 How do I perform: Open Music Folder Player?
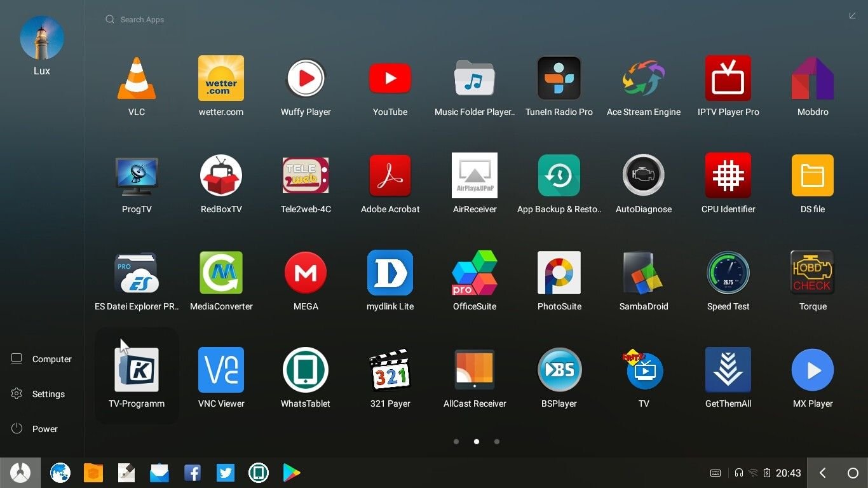[475, 78]
